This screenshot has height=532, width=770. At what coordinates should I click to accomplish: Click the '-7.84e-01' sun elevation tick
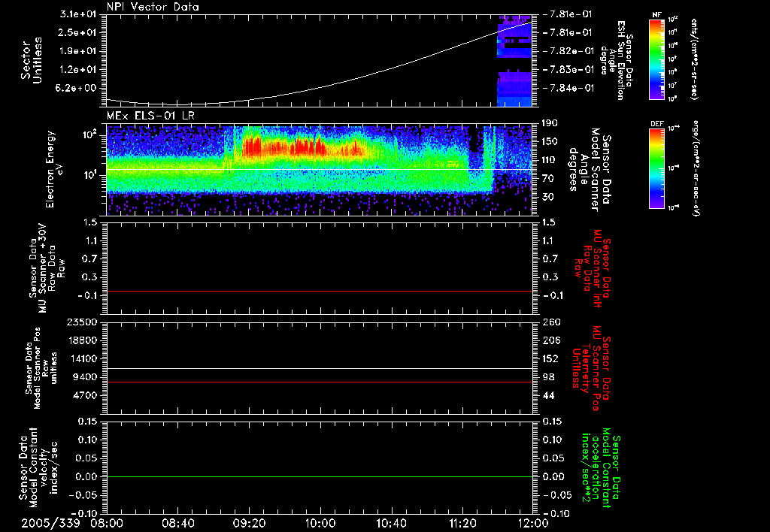(x=568, y=89)
